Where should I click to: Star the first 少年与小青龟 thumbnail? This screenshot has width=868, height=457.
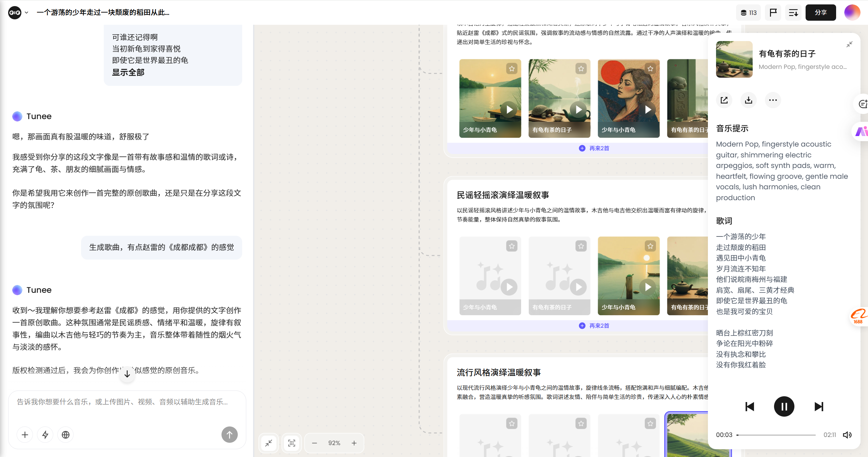tap(512, 68)
